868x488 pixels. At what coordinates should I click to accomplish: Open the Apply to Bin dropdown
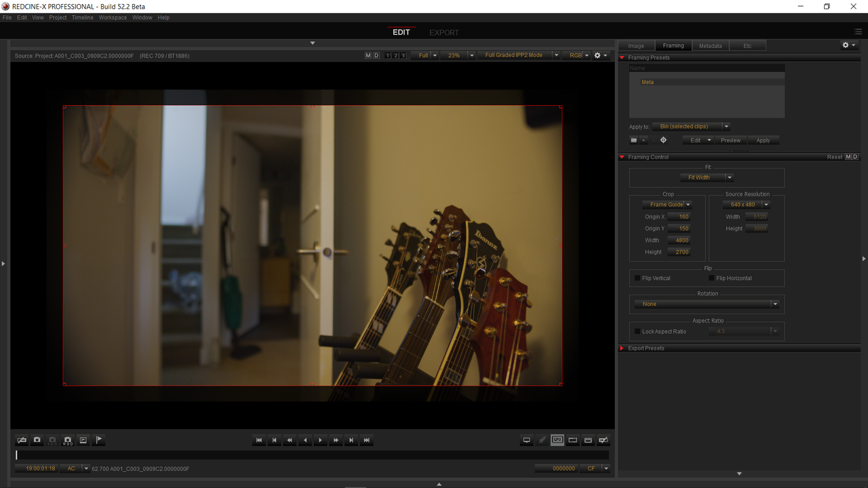(690, 127)
